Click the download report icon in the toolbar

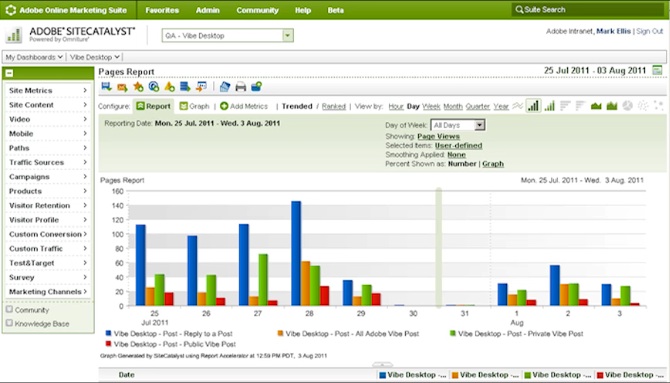click(x=106, y=87)
